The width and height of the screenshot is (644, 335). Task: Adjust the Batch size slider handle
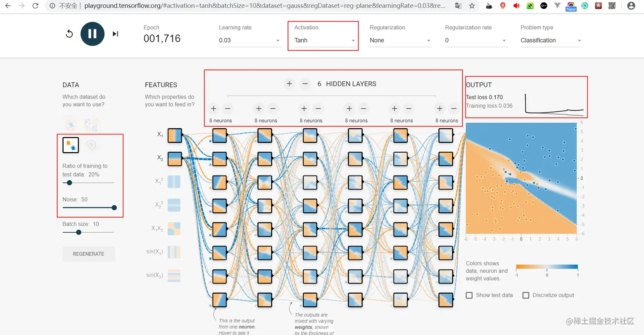[78, 232]
